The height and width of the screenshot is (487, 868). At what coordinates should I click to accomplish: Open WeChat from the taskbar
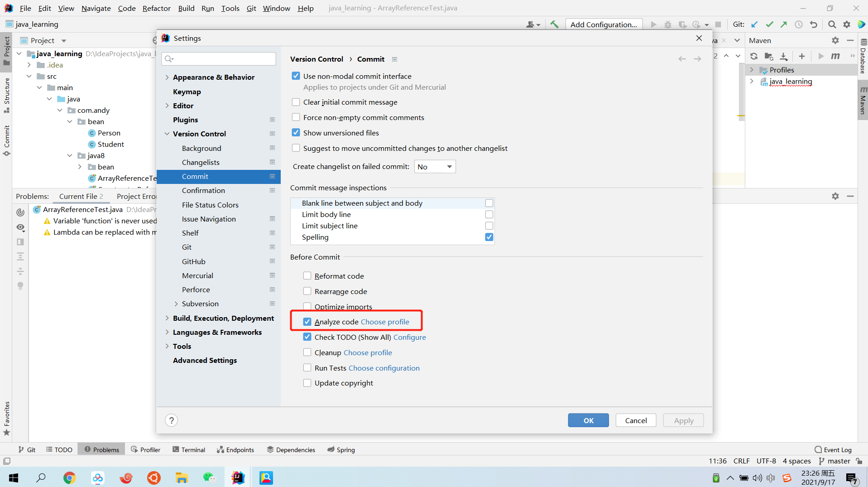pyautogui.click(x=209, y=477)
